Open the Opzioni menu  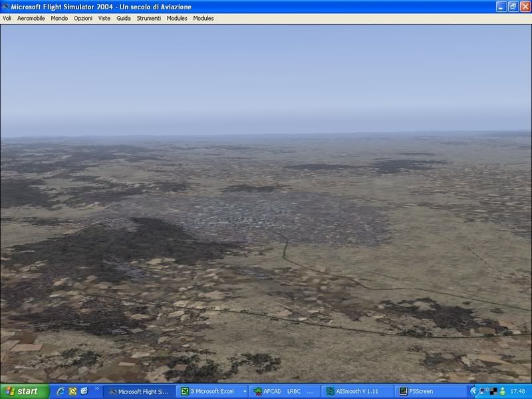point(83,19)
